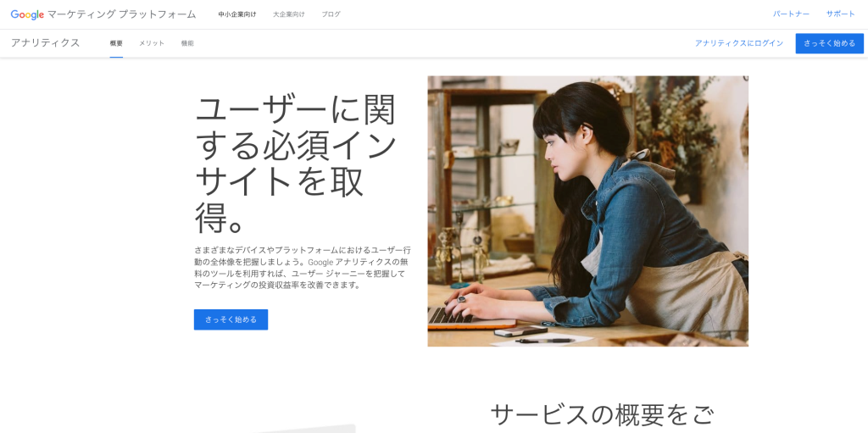Viewport: 868px width, 433px height.
Task: Click the photo of woman typing
Action: point(588,211)
